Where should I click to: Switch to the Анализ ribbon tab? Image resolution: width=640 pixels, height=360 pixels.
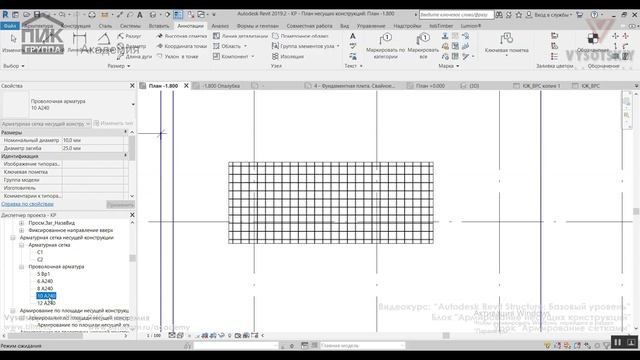[x=220, y=26]
